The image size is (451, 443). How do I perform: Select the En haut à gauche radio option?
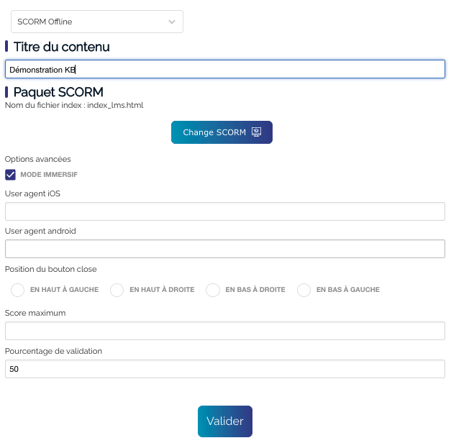coord(18,290)
